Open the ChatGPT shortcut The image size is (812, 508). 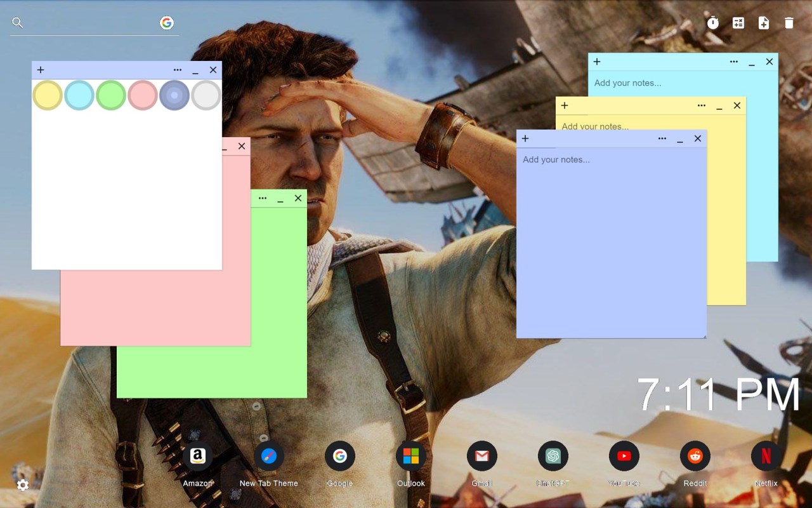[553, 456]
